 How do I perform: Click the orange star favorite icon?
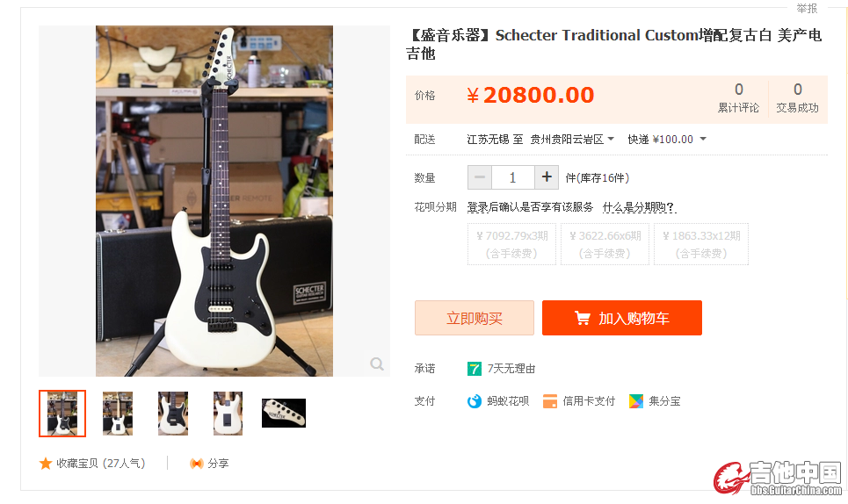click(x=46, y=464)
